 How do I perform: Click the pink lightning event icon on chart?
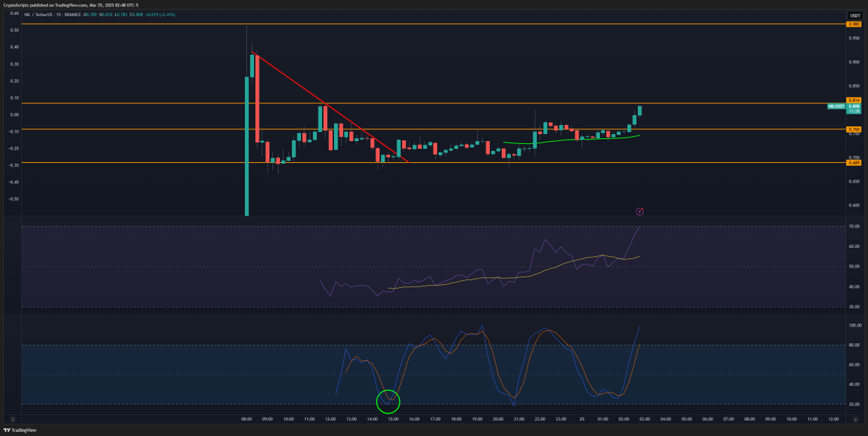[639, 211]
